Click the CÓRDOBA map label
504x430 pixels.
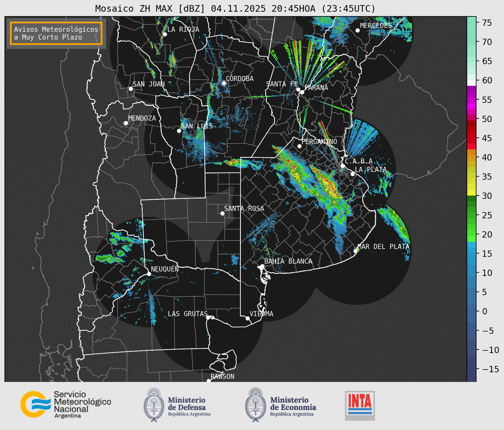point(240,79)
